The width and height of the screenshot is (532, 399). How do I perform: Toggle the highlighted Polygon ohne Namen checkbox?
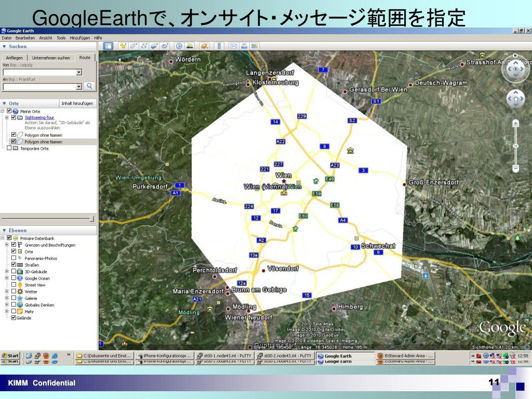point(14,141)
